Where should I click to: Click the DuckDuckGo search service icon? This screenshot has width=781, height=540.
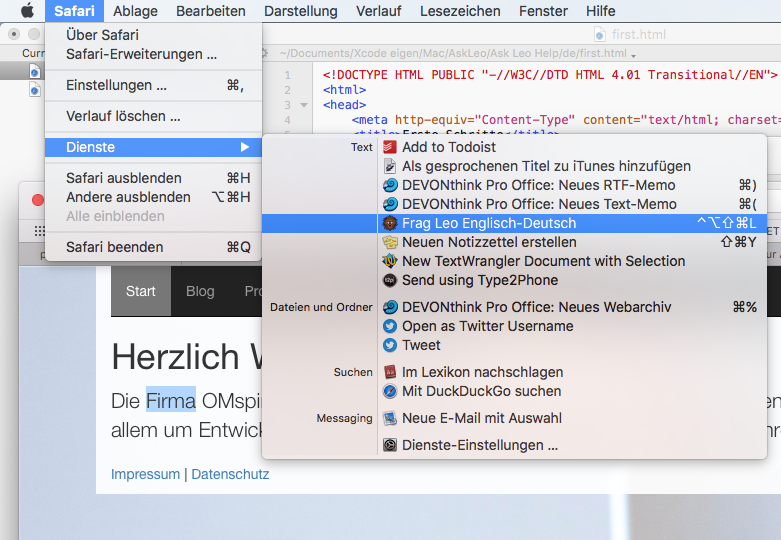390,391
